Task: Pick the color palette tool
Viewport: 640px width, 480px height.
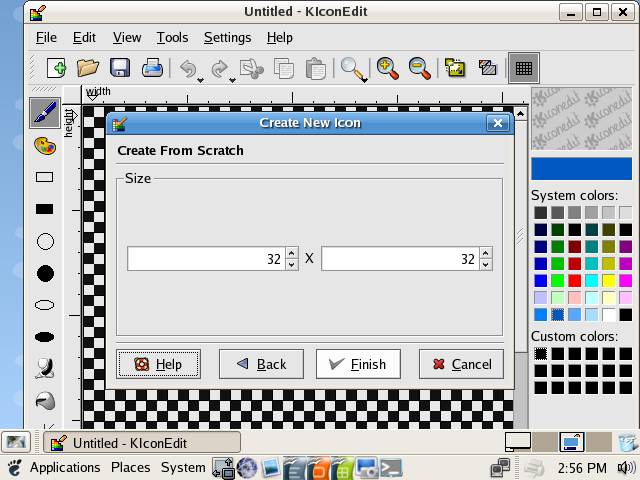Action: click(44, 146)
